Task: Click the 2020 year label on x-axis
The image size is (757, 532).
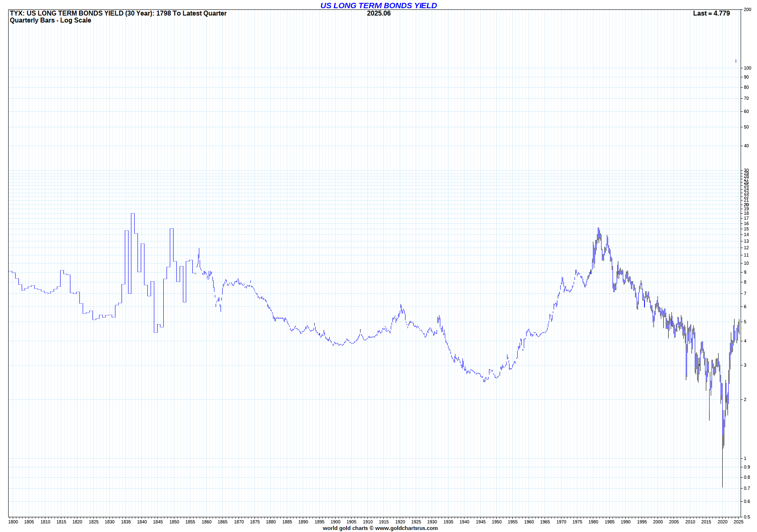Action: coord(723,522)
